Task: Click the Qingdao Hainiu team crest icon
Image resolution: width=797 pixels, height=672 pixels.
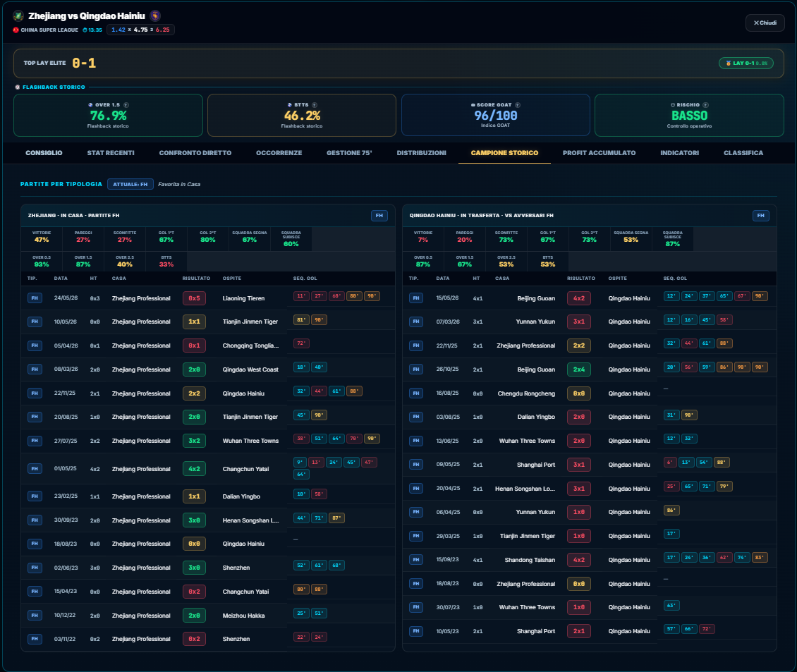Action: click(156, 16)
